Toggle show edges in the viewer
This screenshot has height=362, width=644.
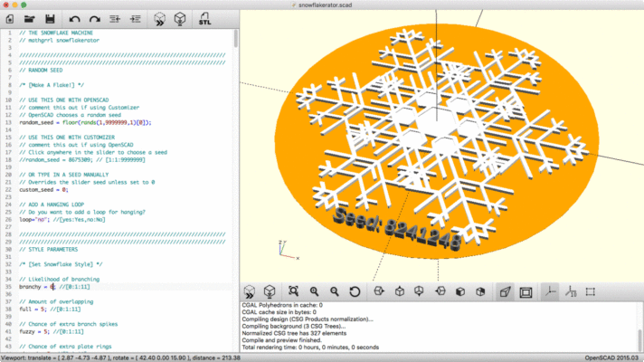[x=590, y=291]
